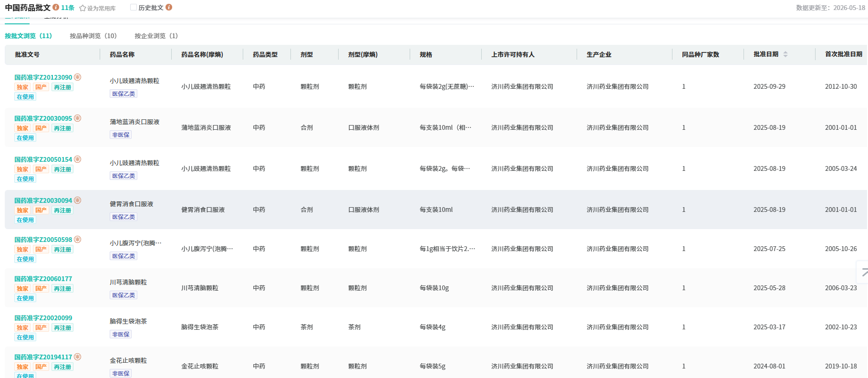Click the circled icon beside 国药准字Z20030095

pyautogui.click(x=78, y=118)
